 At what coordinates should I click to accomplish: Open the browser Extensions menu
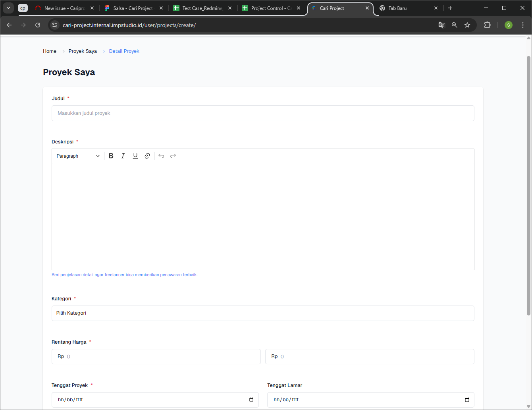487,25
